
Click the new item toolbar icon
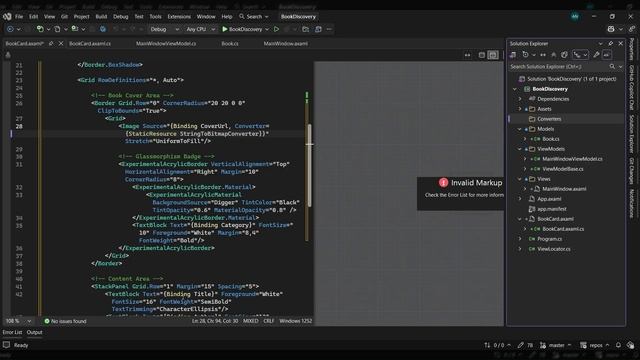click(x=40, y=29)
